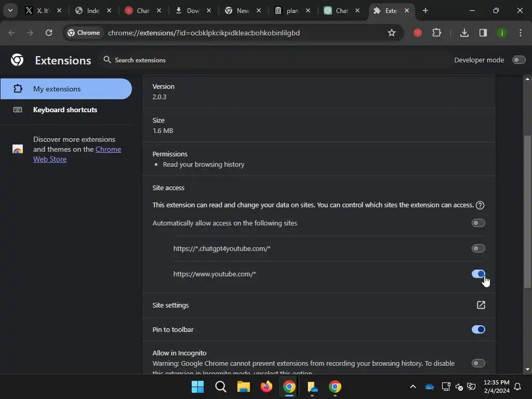Open File Explorer from taskbar
The height and width of the screenshot is (399, 532).
(243, 387)
